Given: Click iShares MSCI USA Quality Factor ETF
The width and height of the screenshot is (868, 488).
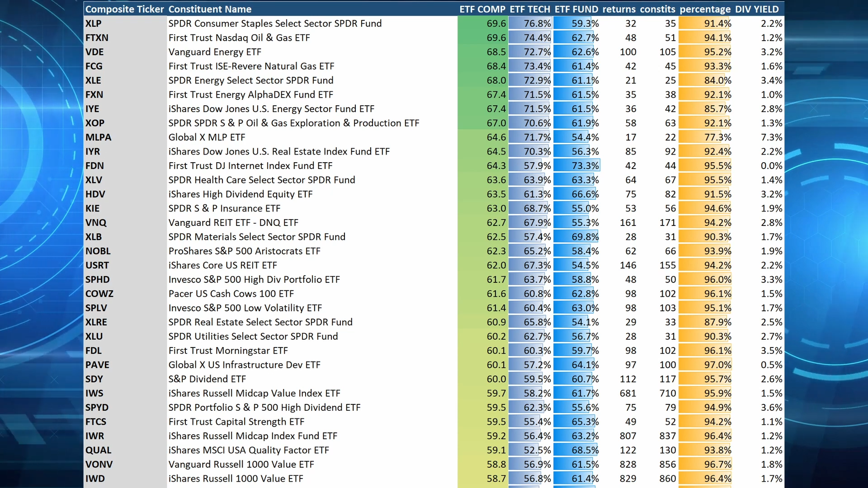Looking at the screenshot, I should point(249,450).
